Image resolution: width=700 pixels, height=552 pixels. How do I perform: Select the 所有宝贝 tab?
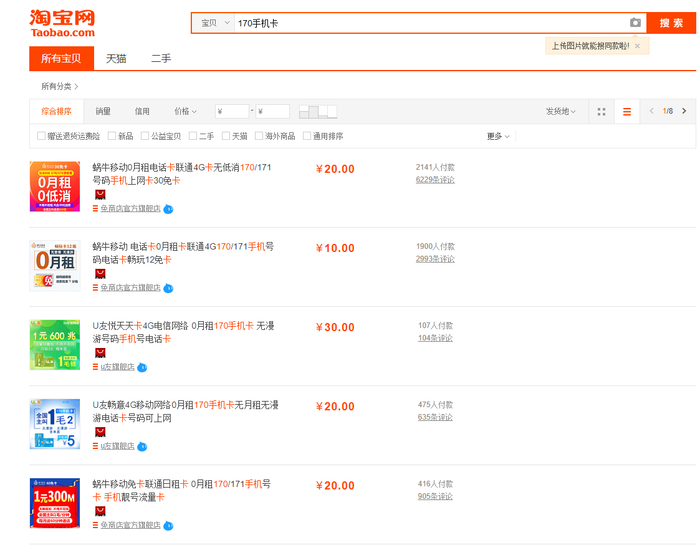click(62, 59)
